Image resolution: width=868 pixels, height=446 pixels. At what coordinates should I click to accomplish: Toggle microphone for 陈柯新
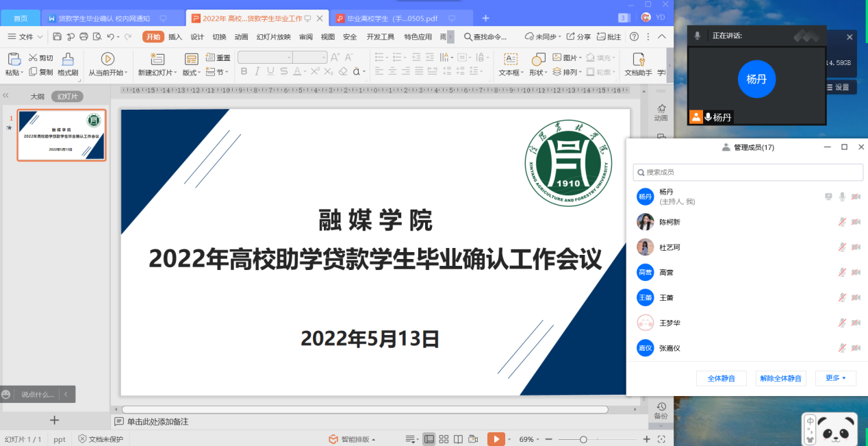[x=843, y=222]
